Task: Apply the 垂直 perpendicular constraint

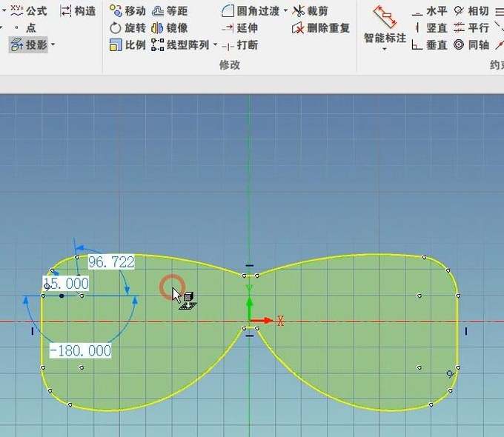Action: [429, 44]
